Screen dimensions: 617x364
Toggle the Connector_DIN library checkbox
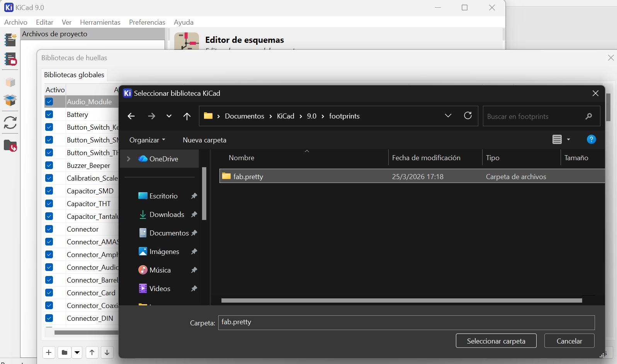pyautogui.click(x=49, y=318)
